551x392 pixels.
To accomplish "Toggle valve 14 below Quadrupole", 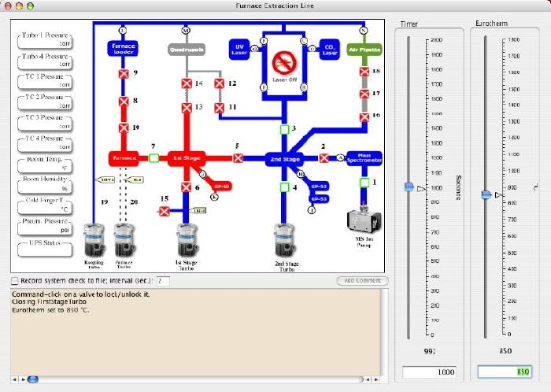I will coord(187,83).
